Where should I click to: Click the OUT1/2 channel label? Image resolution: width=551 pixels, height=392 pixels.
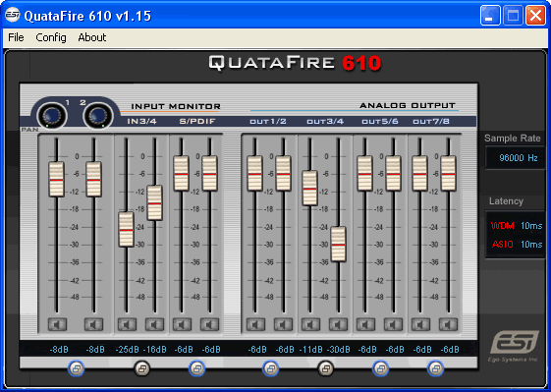pos(268,121)
